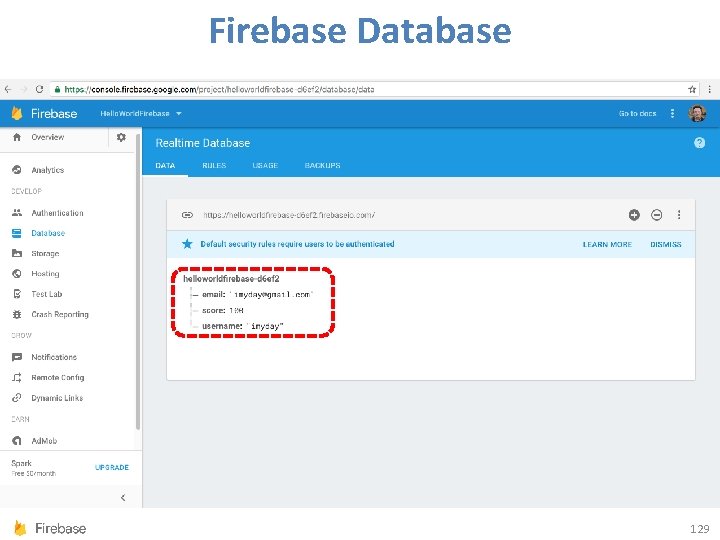Click the browser back arrow
This screenshot has width=720, height=540.
(x=8, y=89)
